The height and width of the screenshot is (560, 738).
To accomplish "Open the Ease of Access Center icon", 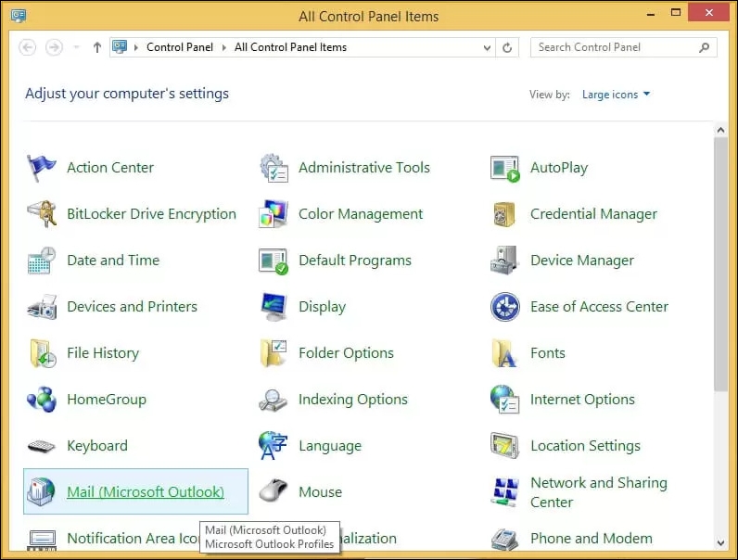I will pyautogui.click(x=505, y=307).
